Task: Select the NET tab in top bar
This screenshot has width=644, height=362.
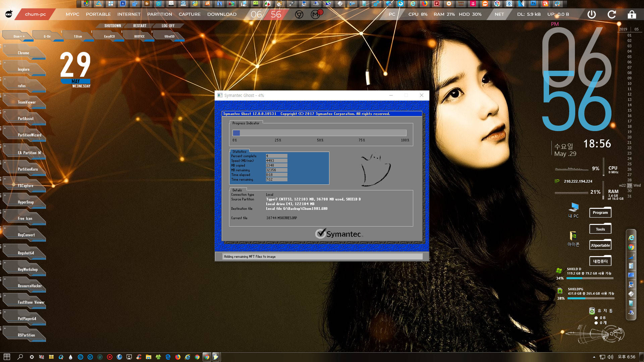Action: (499, 14)
